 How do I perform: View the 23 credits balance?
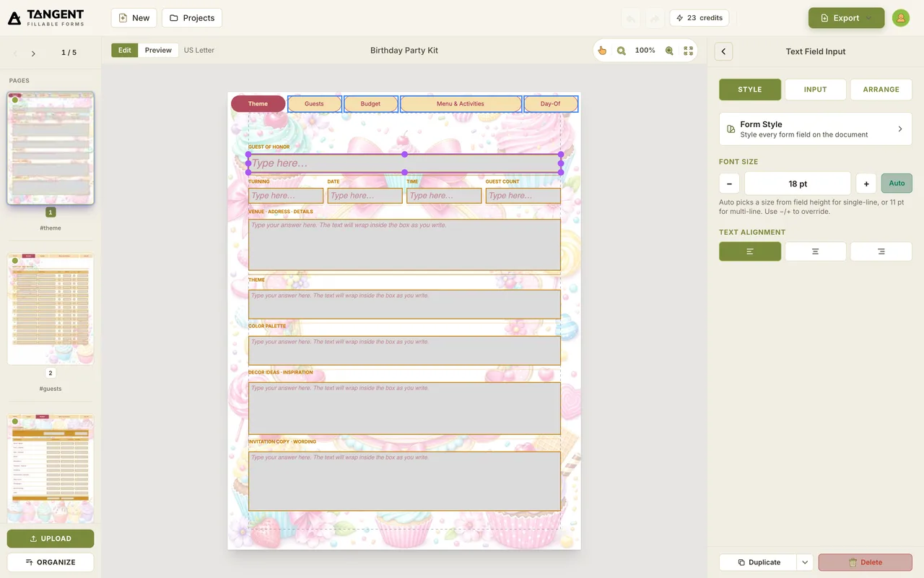click(699, 18)
